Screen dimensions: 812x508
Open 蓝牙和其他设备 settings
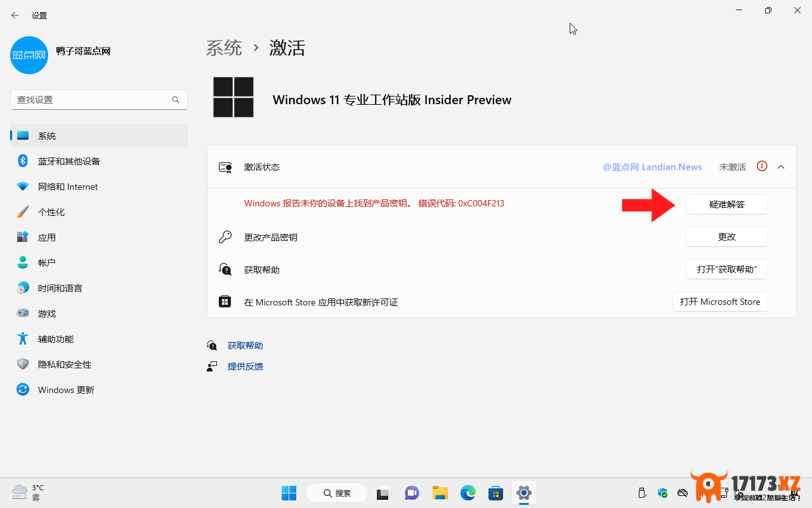(x=99, y=161)
